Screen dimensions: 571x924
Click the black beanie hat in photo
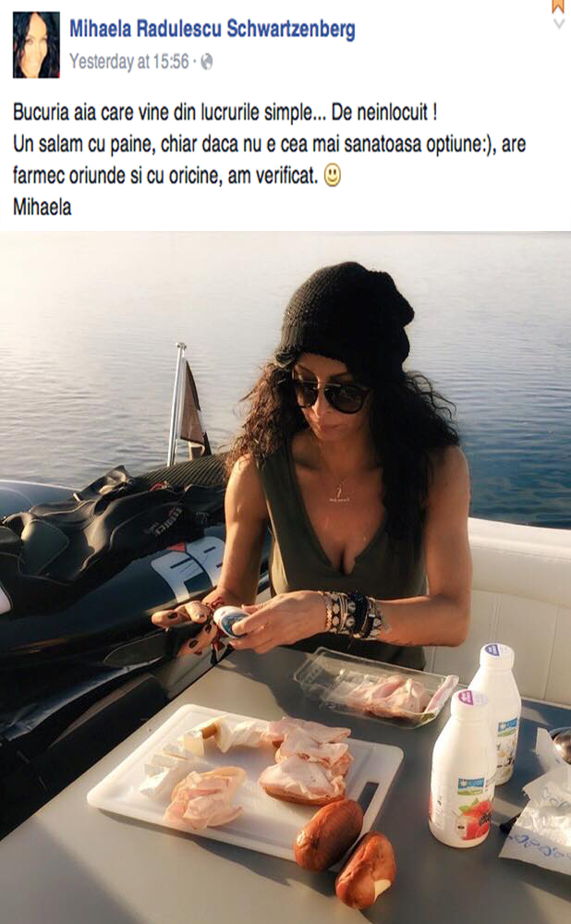[346, 316]
